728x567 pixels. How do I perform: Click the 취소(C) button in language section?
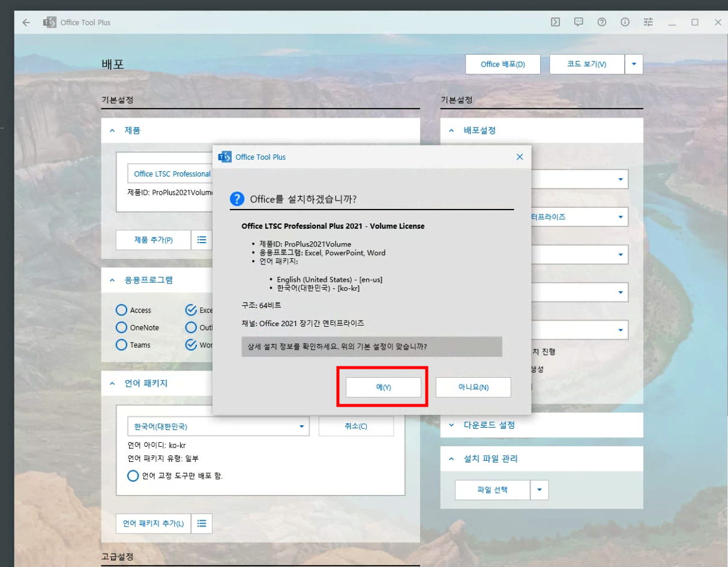[x=356, y=426]
